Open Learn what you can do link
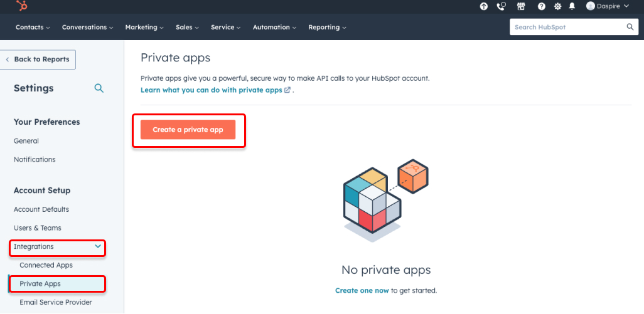644x314 pixels. pyautogui.click(x=212, y=90)
